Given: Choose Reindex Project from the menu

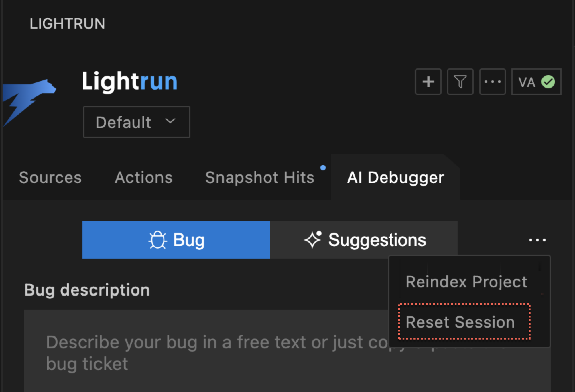Looking at the screenshot, I should [x=466, y=282].
